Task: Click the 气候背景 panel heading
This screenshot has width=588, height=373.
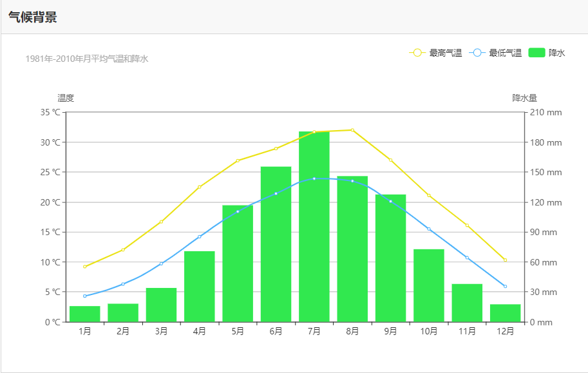Action: (x=33, y=17)
